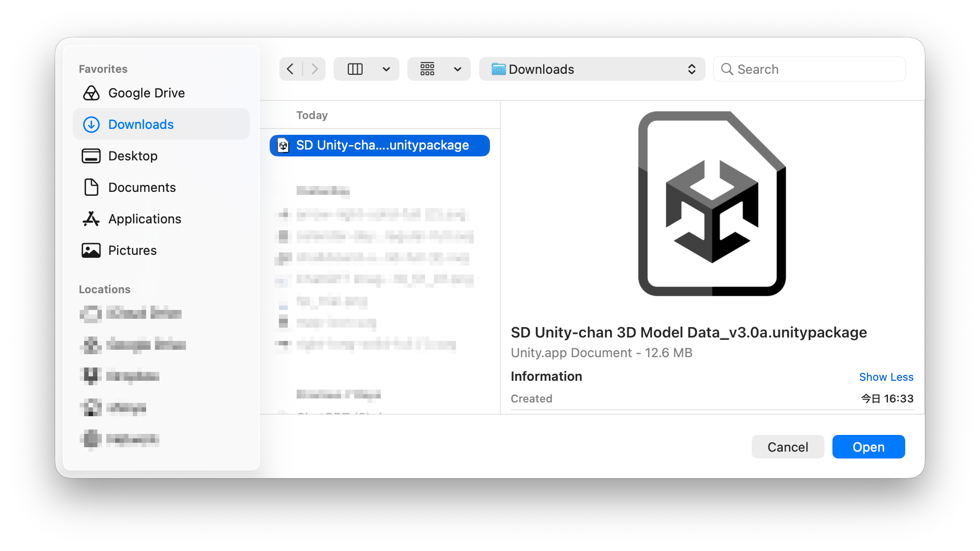Image resolution: width=980 pixels, height=551 pixels.
Task: Click the blue folder icon beside Downloads
Action: coord(498,69)
